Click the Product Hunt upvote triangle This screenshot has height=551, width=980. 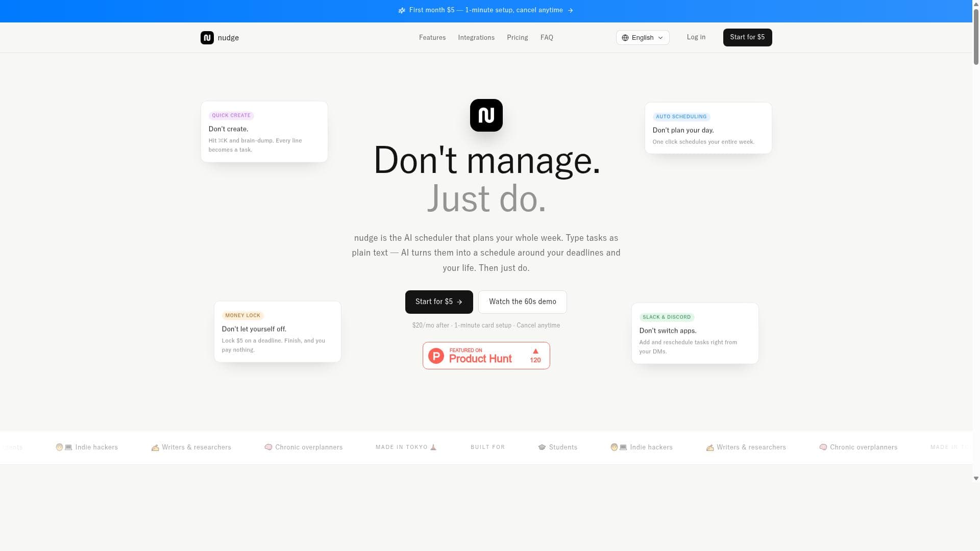pyautogui.click(x=535, y=351)
